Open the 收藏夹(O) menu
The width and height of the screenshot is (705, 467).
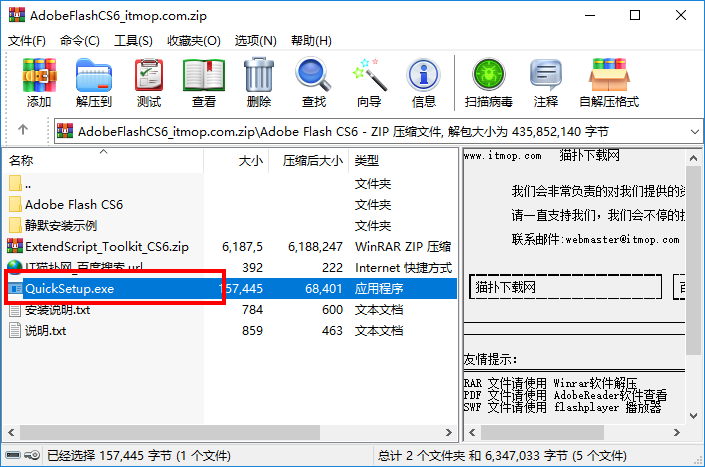tap(194, 41)
